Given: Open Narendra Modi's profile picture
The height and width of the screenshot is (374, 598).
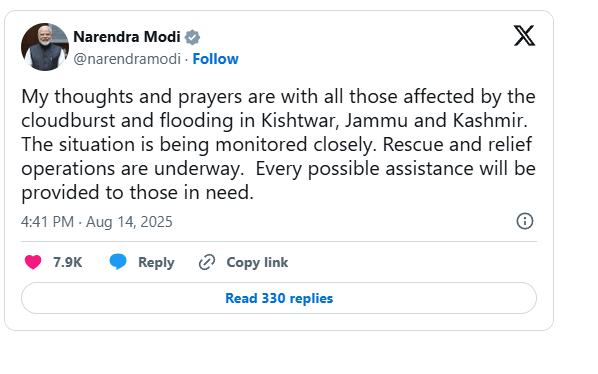Looking at the screenshot, I should click(45, 47).
